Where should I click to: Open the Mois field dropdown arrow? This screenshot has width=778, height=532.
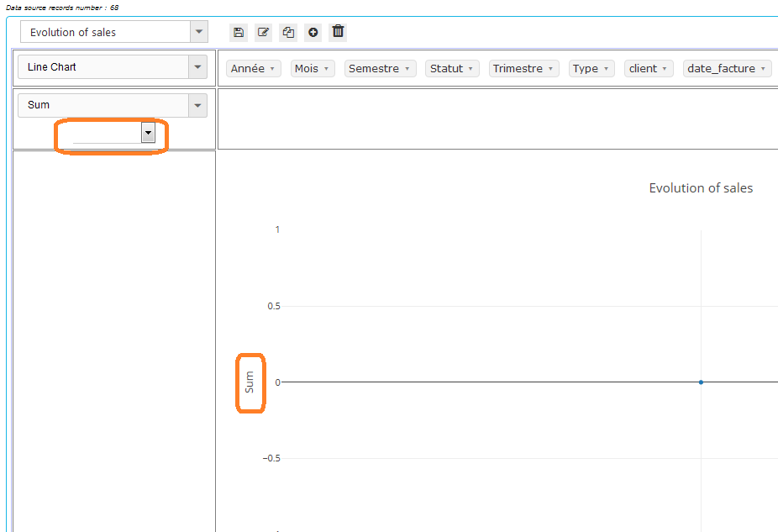pyautogui.click(x=328, y=68)
